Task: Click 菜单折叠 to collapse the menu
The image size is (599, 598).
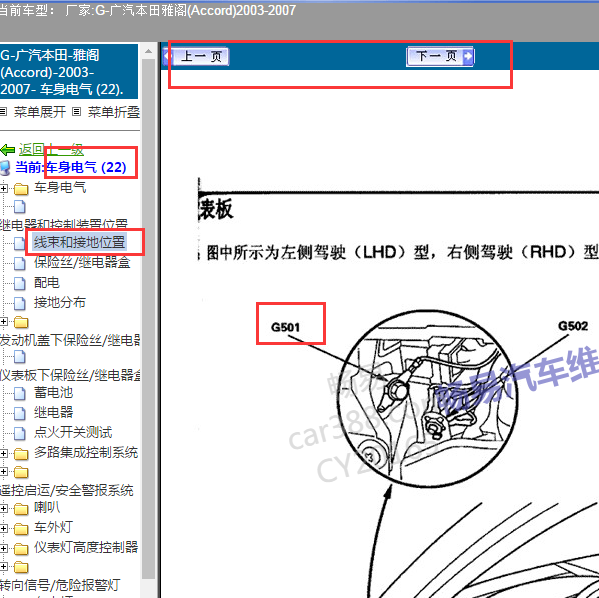Action: click(113, 112)
